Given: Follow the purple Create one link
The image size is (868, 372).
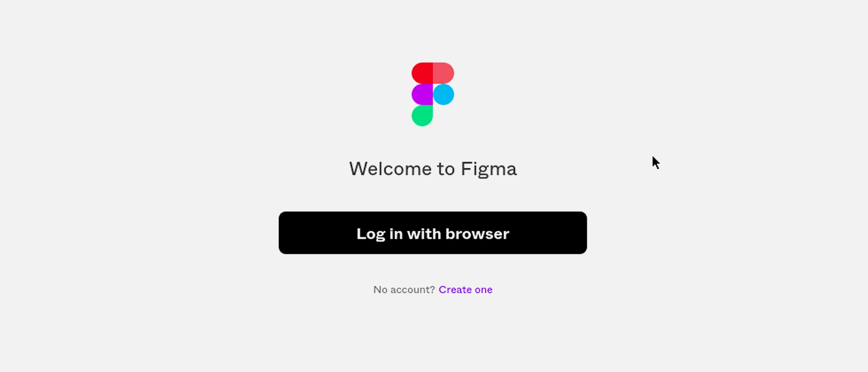Looking at the screenshot, I should [465, 290].
